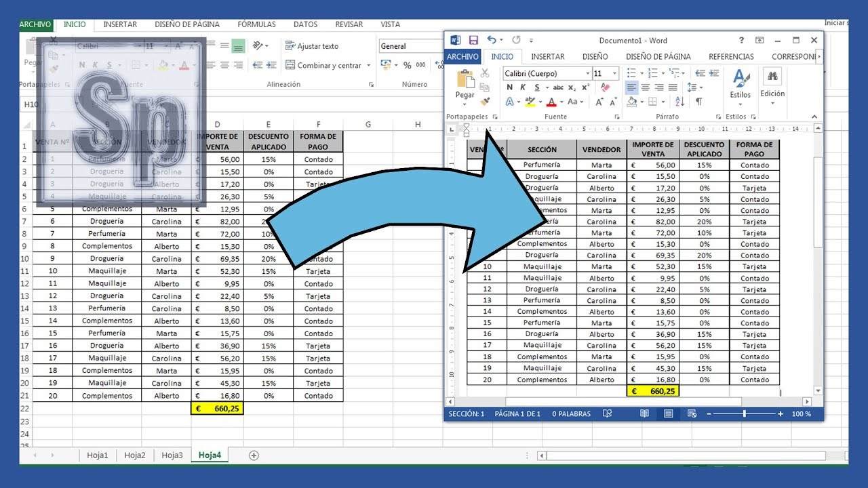868x488 pixels.
Task: Expand the Fuente dialog launcher in Word
Action: (x=616, y=117)
